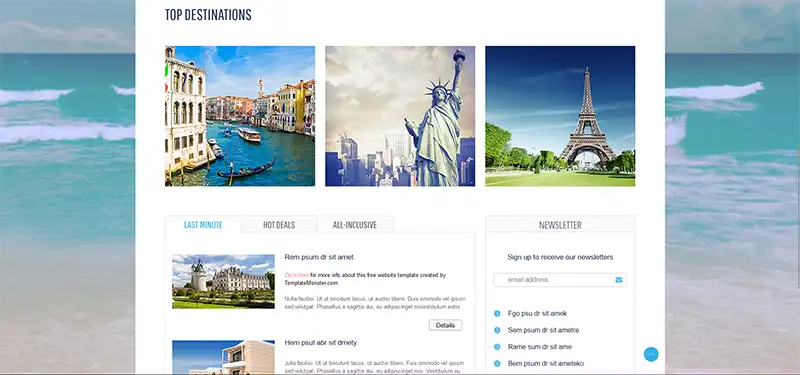
Task: Click bullet arrow beside Bem psum dr sit ameteko
Action: (x=497, y=363)
